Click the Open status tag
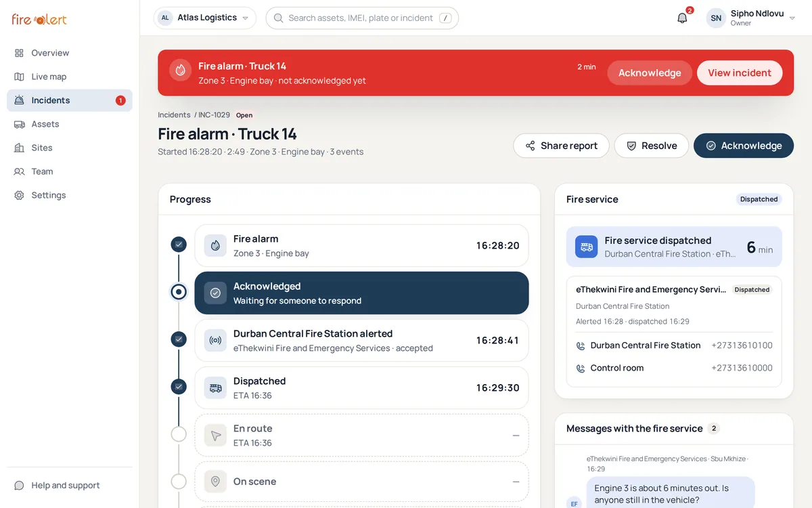 click(x=244, y=115)
